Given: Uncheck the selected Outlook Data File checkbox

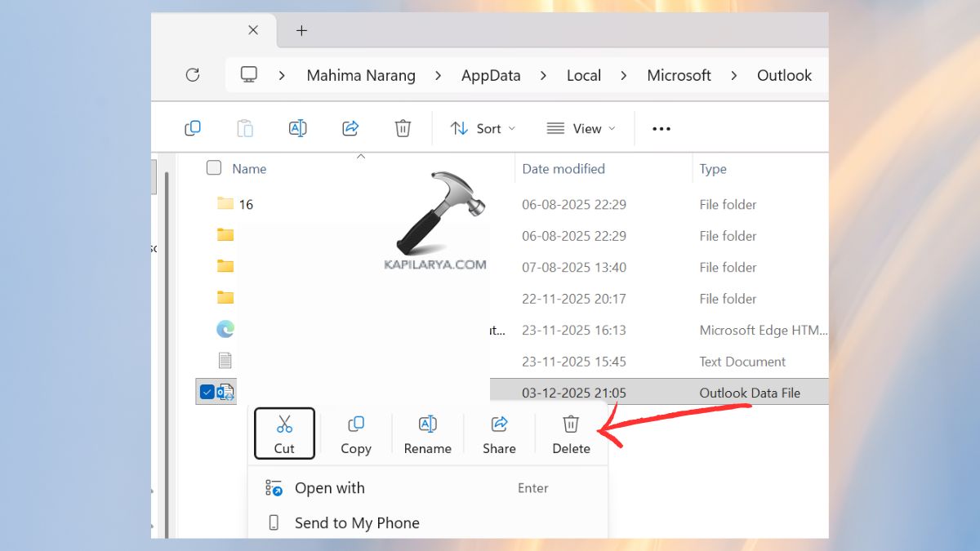Looking at the screenshot, I should 207,391.
